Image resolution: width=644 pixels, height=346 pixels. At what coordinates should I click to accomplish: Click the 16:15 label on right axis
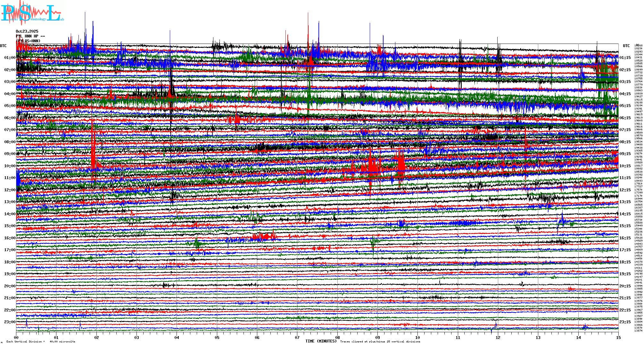[x=625, y=238]
